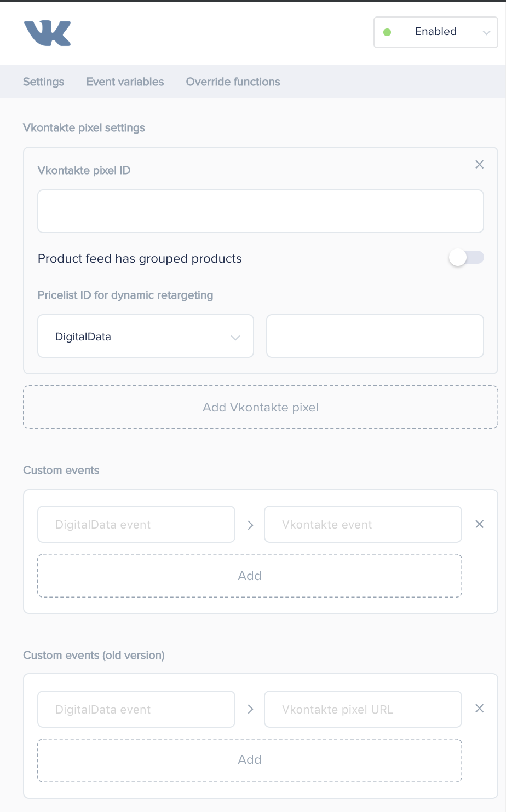Focus the Vkontakte pixel ID input field

tap(261, 211)
